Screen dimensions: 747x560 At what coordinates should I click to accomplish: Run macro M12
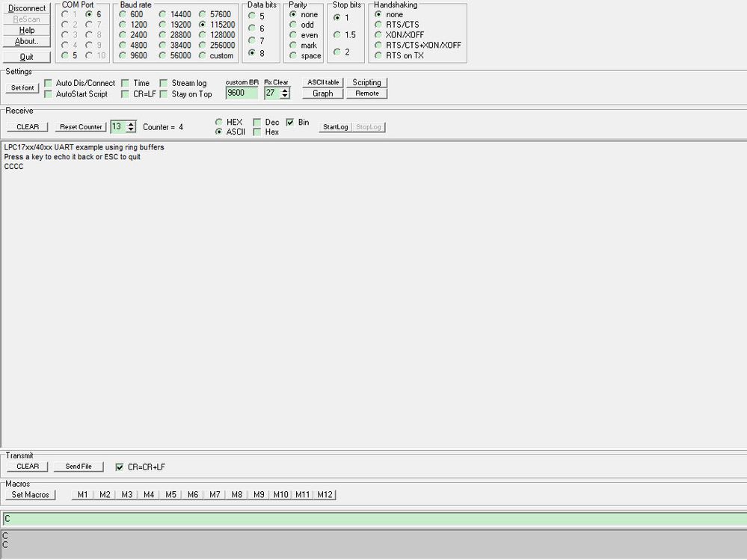[325, 495]
